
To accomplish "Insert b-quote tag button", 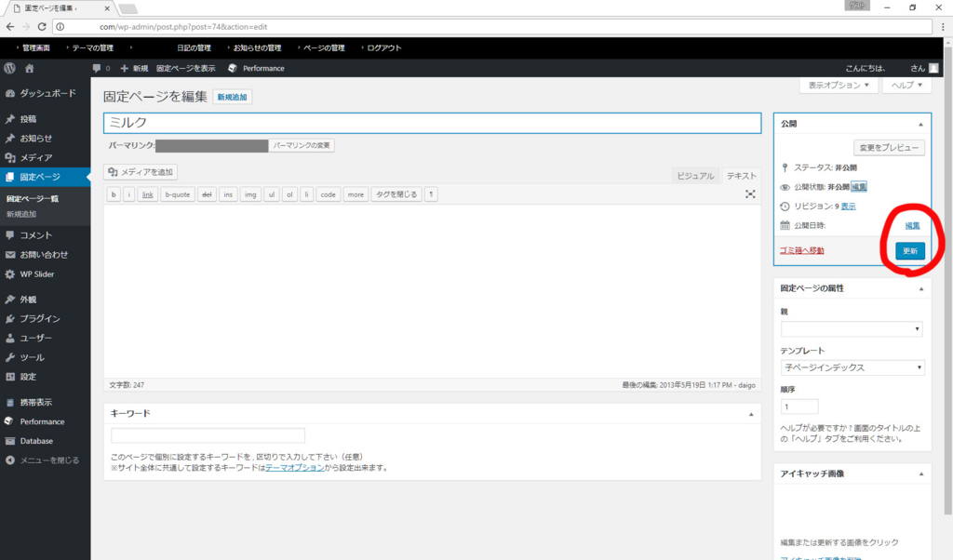I will pyautogui.click(x=178, y=194).
